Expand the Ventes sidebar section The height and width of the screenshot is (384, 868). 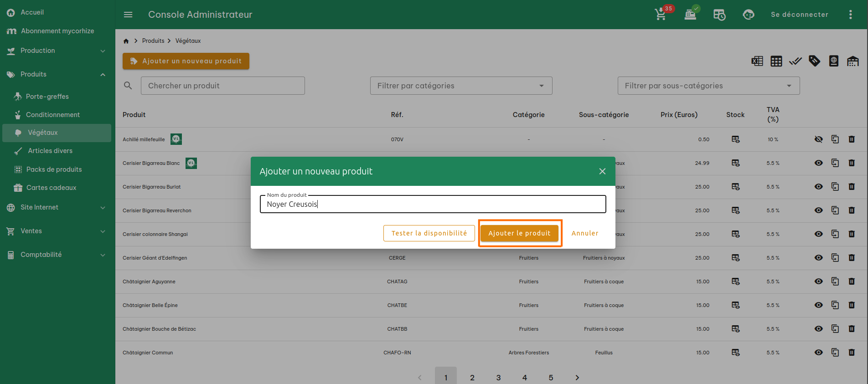(x=57, y=231)
